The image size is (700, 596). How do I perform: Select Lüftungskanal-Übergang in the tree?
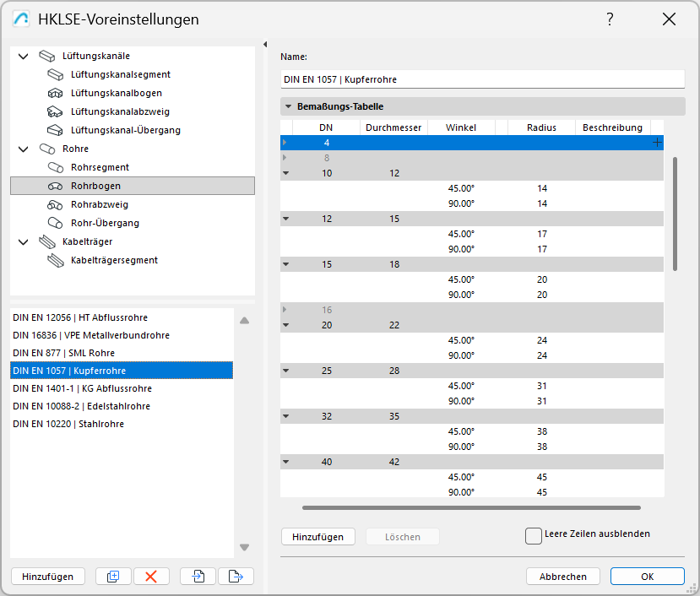(x=126, y=130)
